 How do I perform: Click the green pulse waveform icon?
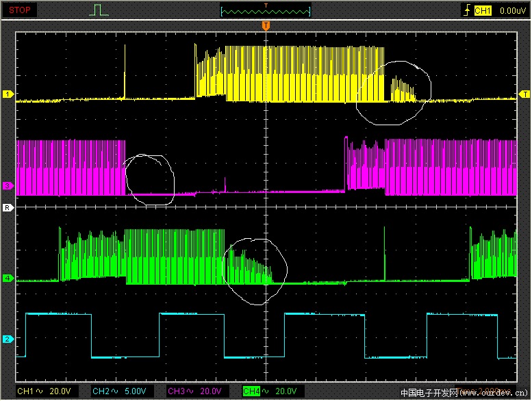pyautogui.click(x=100, y=10)
